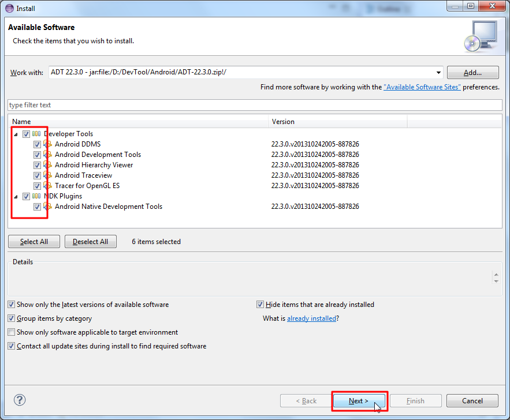Click the Android Traceview plugin icon
This screenshot has width=510, height=420.
[48, 175]
